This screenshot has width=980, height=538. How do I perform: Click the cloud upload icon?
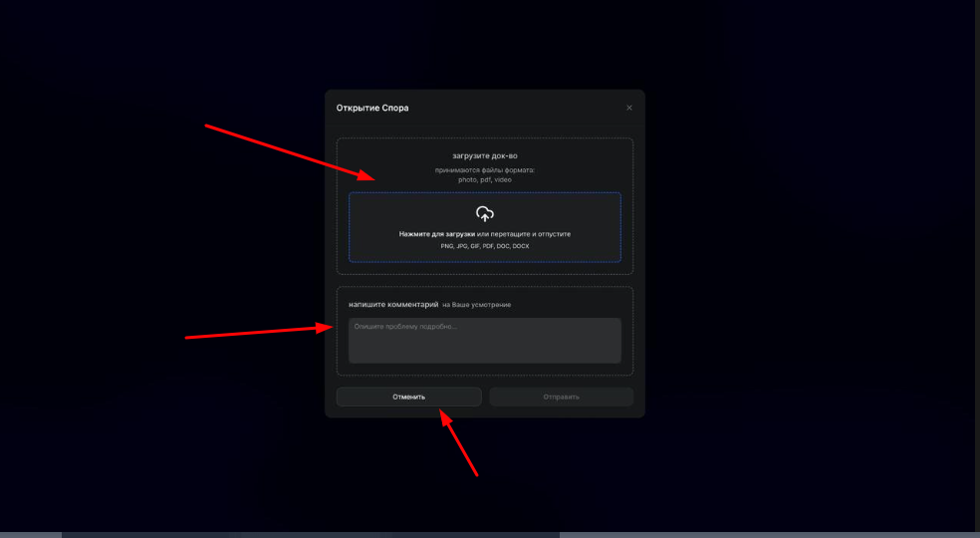click(484, 214)
